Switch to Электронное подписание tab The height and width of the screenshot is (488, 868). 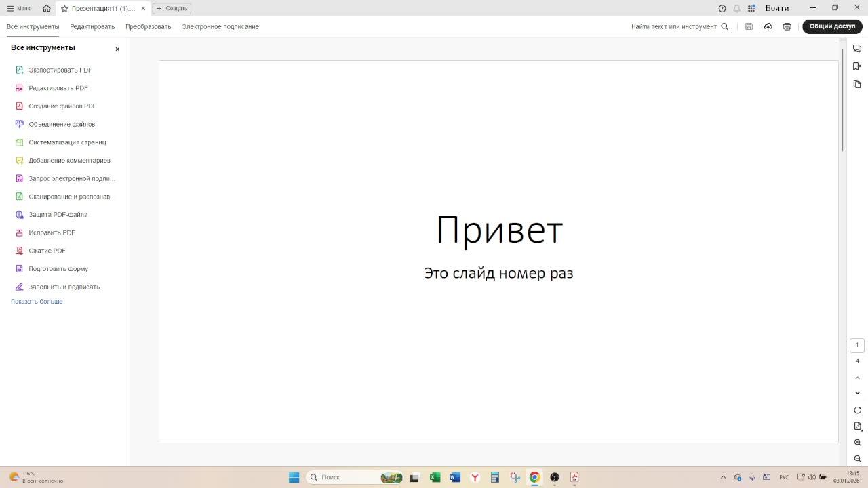tap(220, 26)
